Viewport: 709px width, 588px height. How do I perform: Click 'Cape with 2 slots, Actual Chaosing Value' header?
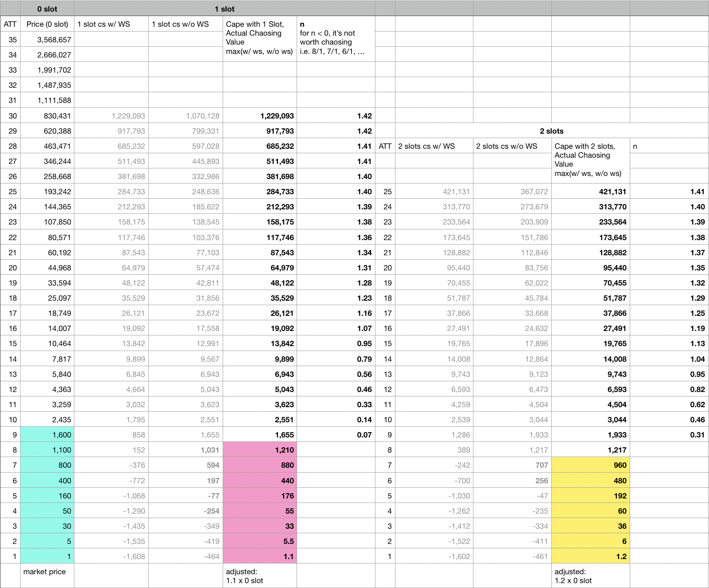tap(591, 160)
